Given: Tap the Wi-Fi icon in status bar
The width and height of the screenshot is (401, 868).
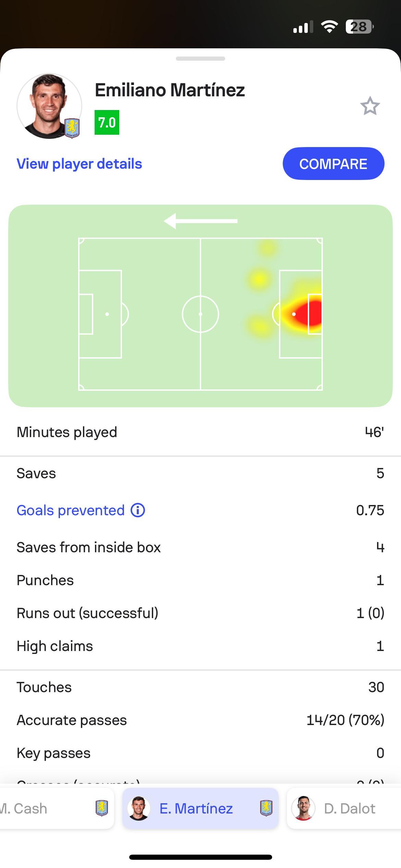Looking at the screenshot, I should pos(329,26).
